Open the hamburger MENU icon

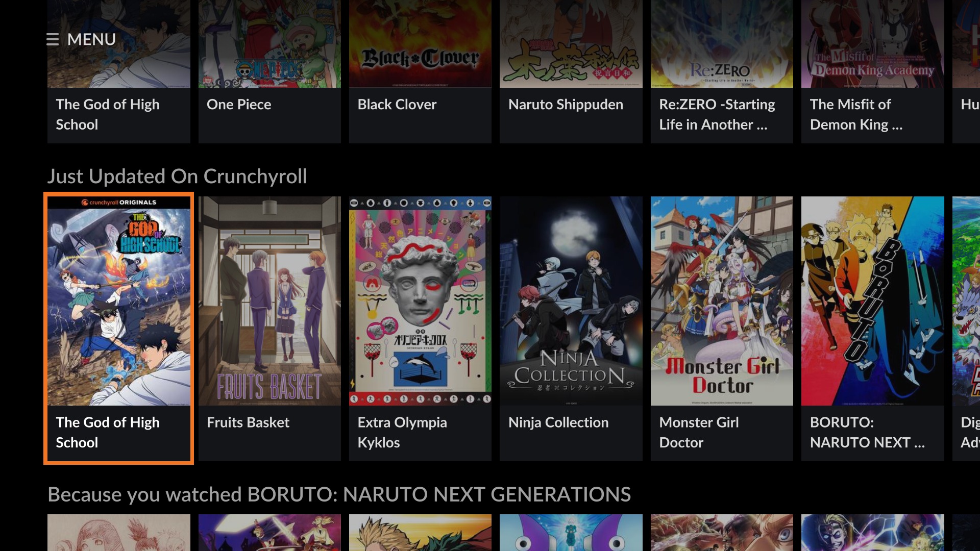(52, 39)
